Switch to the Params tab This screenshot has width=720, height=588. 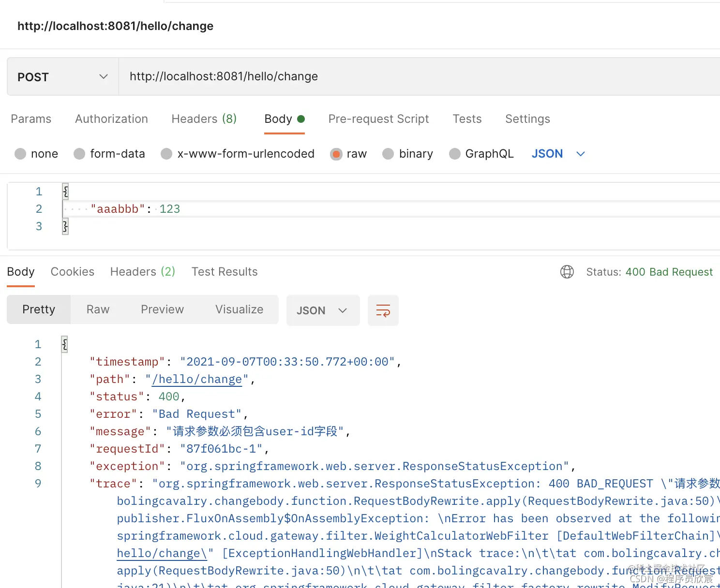point(31,119)
